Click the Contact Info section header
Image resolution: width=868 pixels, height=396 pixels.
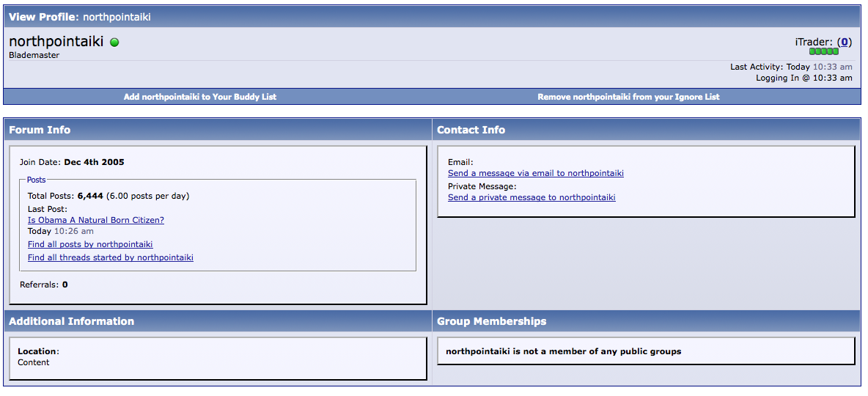click(471, 130)
